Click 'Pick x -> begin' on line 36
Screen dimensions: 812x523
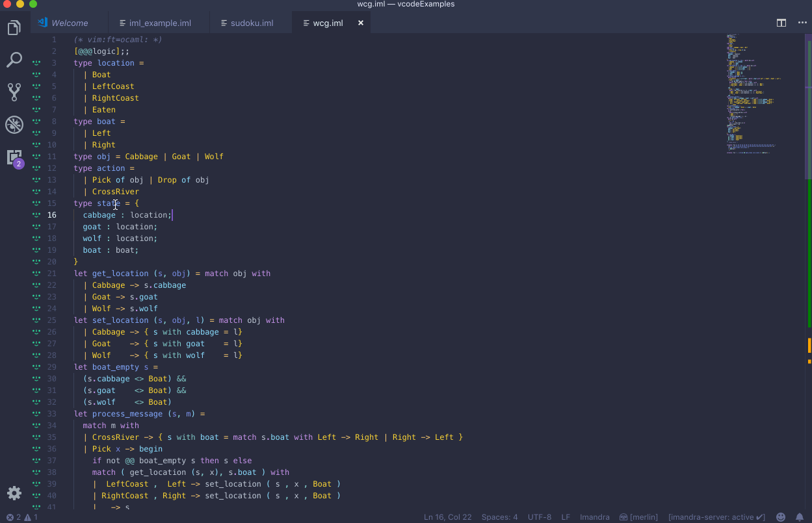pyautogui.click(x=127, y=449)
